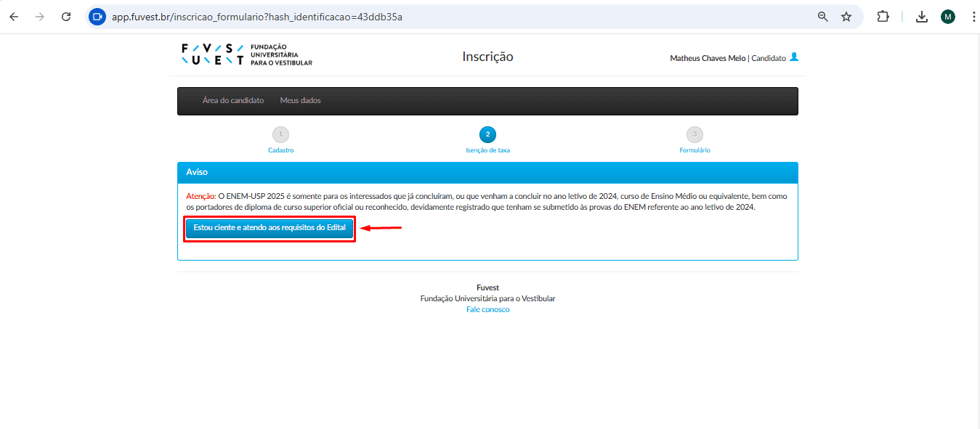Reload the page with the refresh icon
The height and width of the screenshot is (429, 980).
(66, 17)
